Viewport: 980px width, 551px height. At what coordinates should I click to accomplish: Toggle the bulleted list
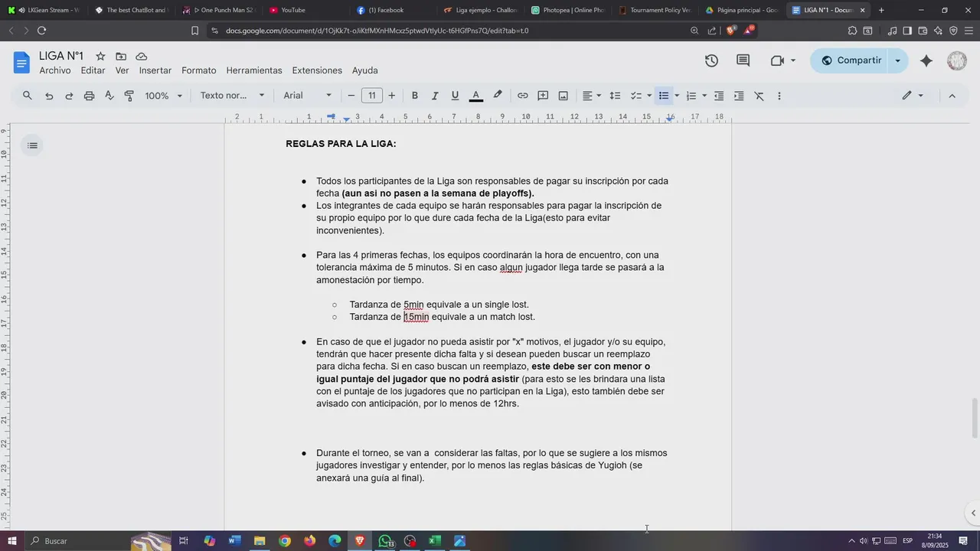coord(664,96)
